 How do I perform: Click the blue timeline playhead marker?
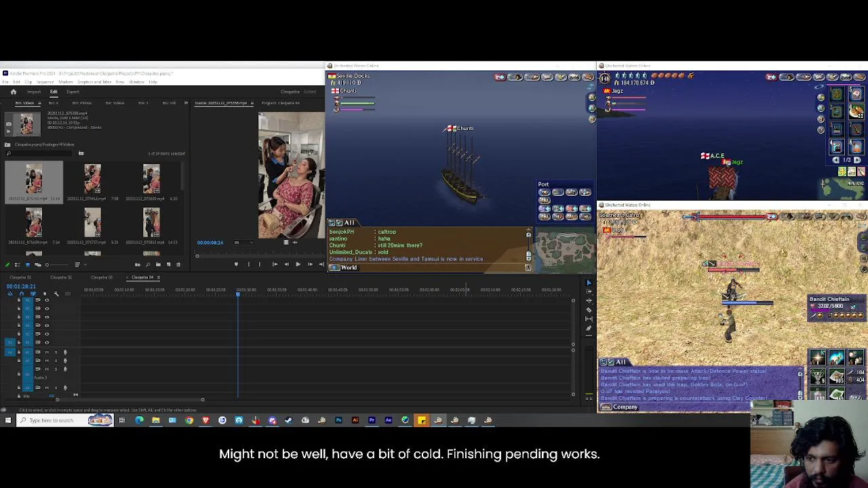[x=238, y=294]
